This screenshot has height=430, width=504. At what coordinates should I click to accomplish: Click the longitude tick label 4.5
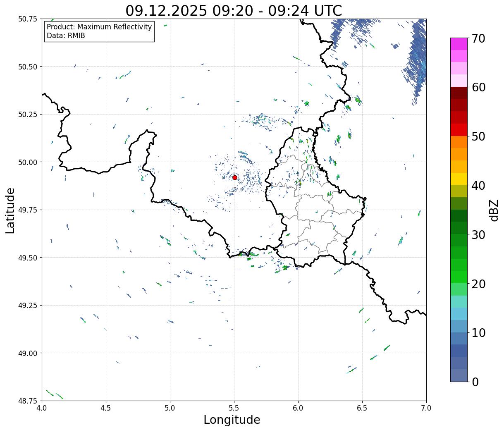pos(106,408)
